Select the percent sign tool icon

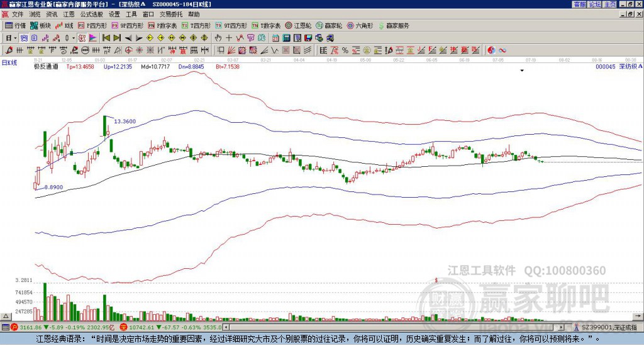click(345, 50)
